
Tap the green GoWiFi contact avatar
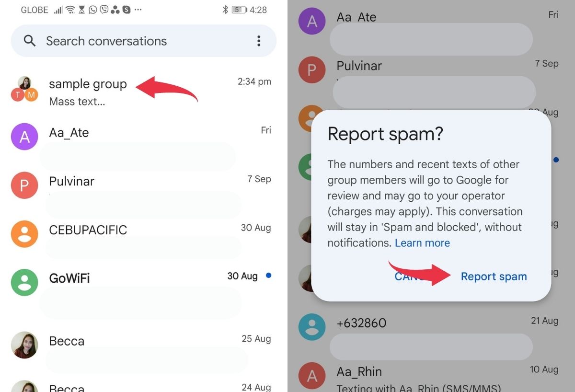[24, 282]
